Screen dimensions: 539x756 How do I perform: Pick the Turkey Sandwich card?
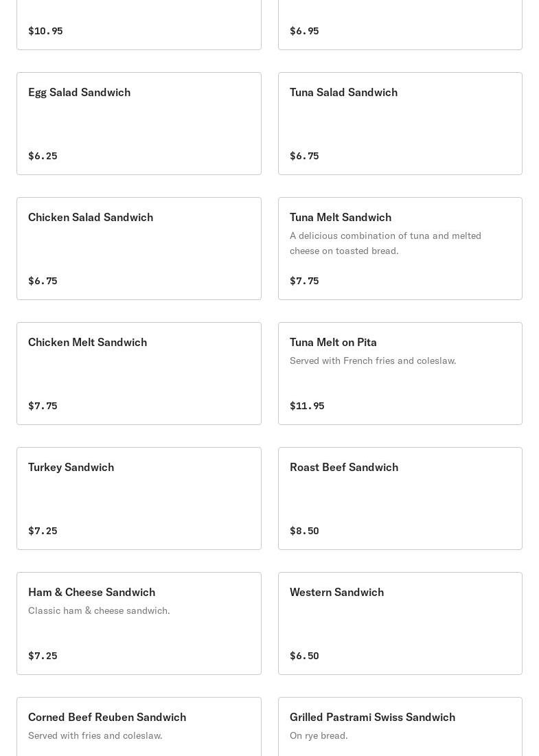139,499
